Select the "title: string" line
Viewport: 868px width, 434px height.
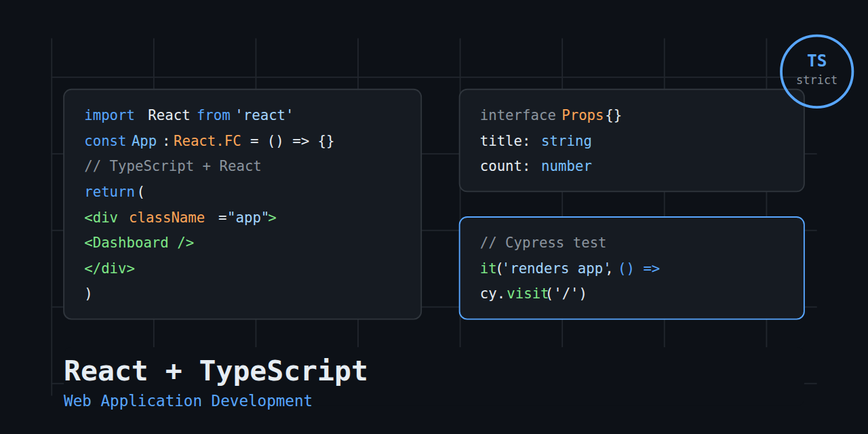click(x=536, y=141)
